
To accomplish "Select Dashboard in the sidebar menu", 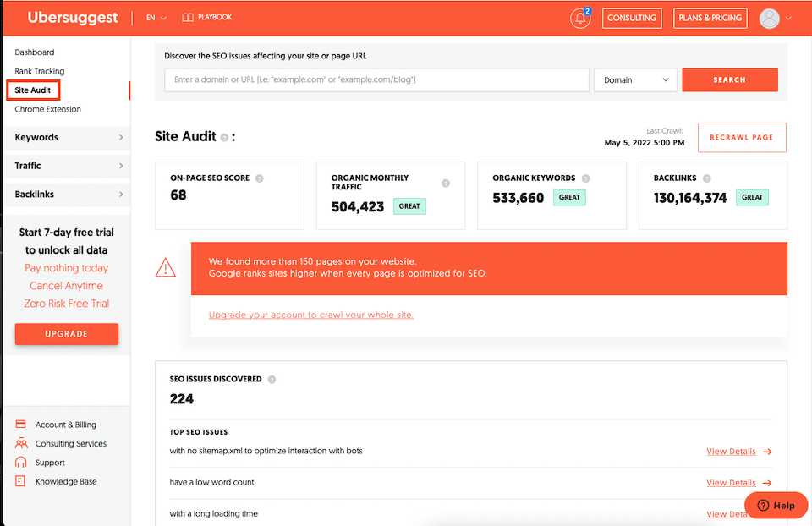I will [x=35, y=52].
